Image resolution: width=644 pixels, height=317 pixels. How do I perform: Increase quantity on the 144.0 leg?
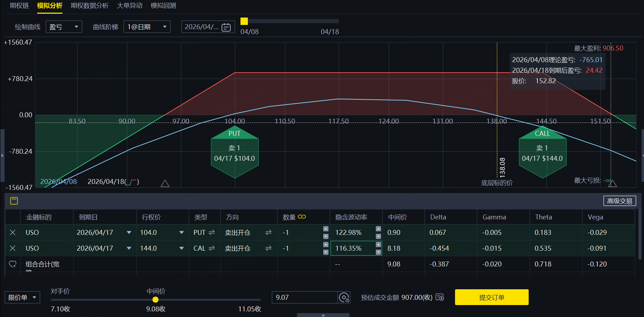[326, 245]
